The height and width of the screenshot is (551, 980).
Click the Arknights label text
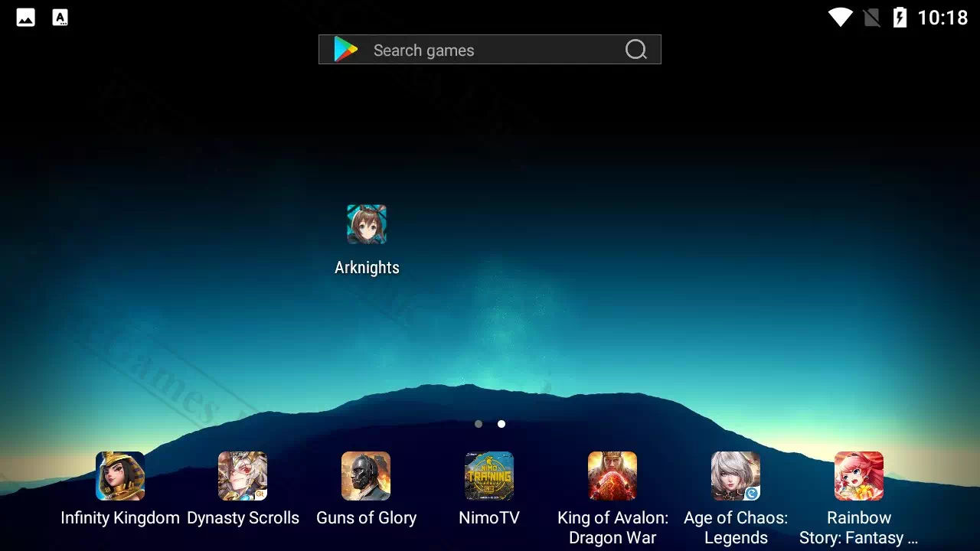[367, 268]
